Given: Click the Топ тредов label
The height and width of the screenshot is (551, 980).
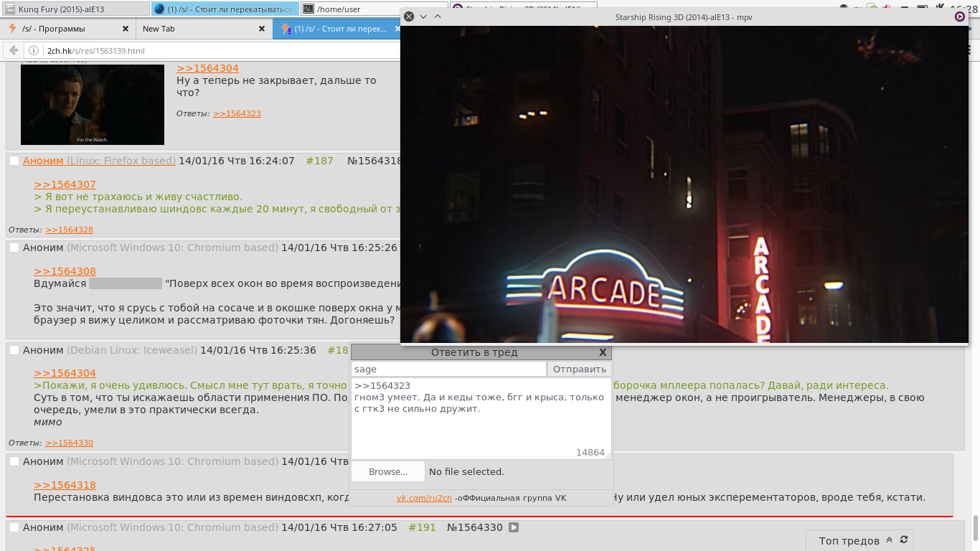Looking at the screenshot, I should click(849, 541).
